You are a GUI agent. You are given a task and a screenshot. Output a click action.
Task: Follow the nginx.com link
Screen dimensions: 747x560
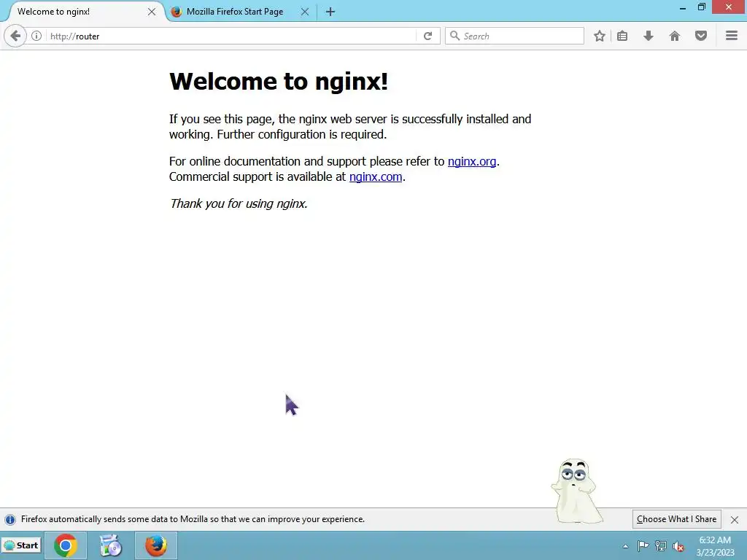point(376,176)
